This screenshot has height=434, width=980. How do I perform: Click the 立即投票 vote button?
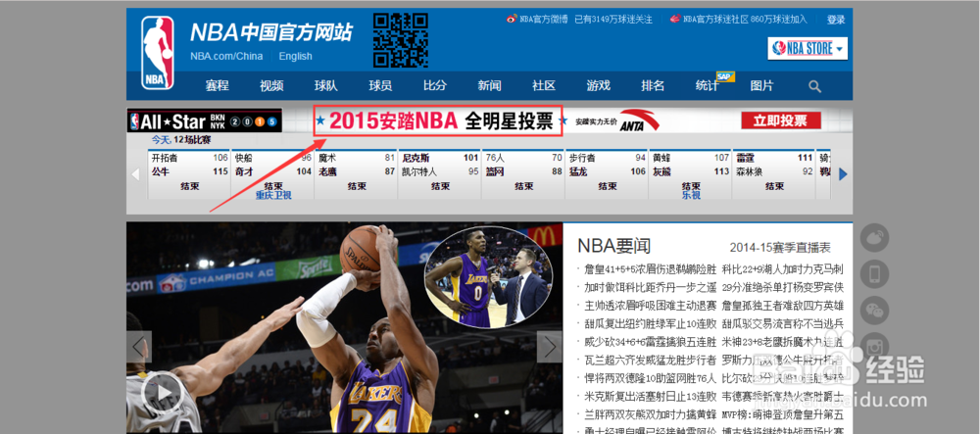coord(781,121)
